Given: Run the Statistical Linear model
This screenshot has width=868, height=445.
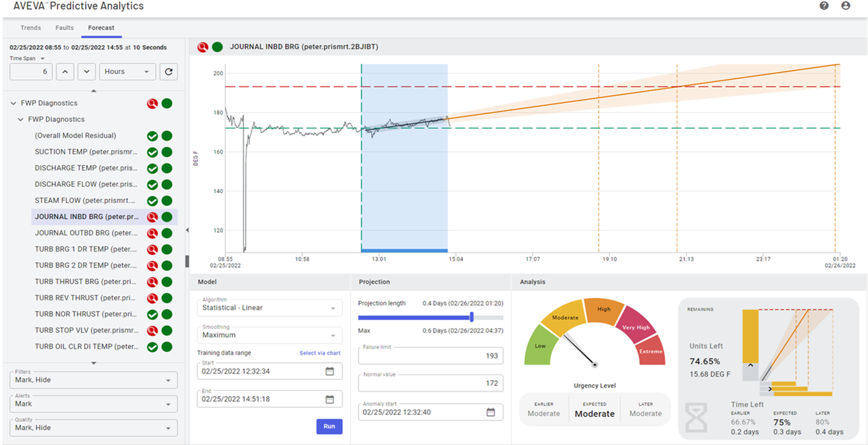Looking at the screenshot, I should 329,426.
